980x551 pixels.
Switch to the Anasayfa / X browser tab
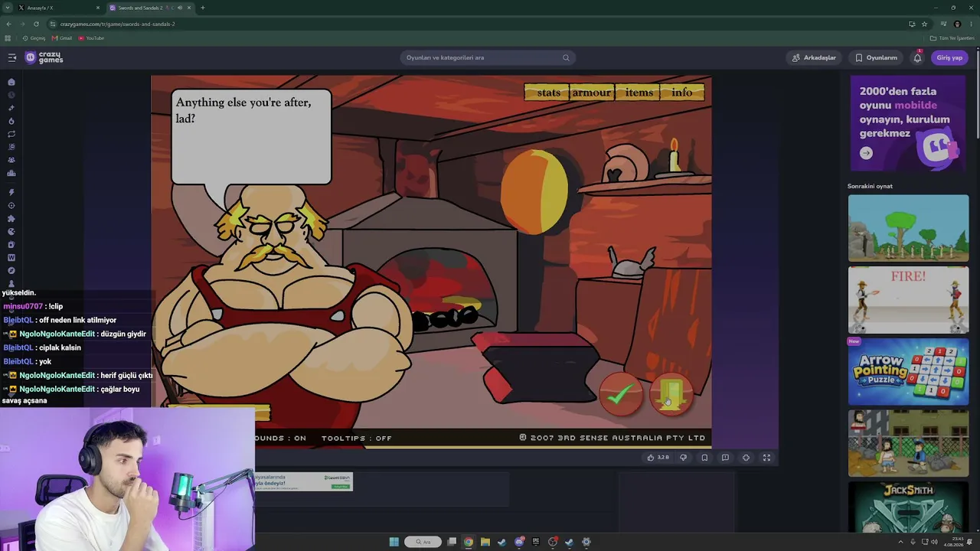pos(59,8)
